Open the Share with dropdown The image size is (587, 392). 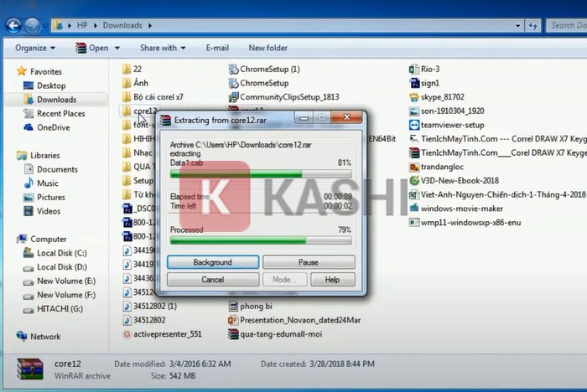163,48
